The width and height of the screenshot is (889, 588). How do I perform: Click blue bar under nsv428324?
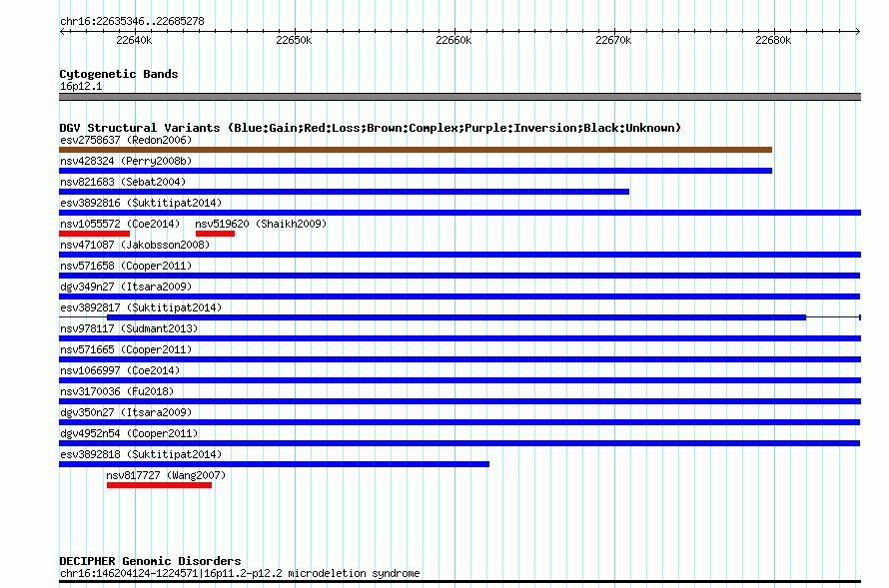pyautogui.click(x=416, y=171)
